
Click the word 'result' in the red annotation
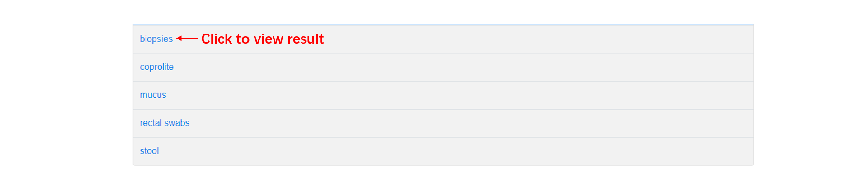[x=306, y=39]
